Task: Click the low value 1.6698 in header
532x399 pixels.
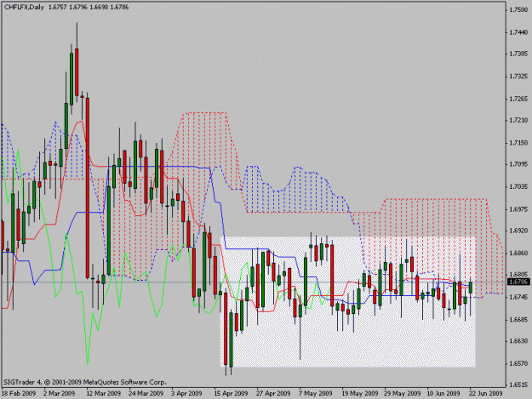Action: coord(99,7)
